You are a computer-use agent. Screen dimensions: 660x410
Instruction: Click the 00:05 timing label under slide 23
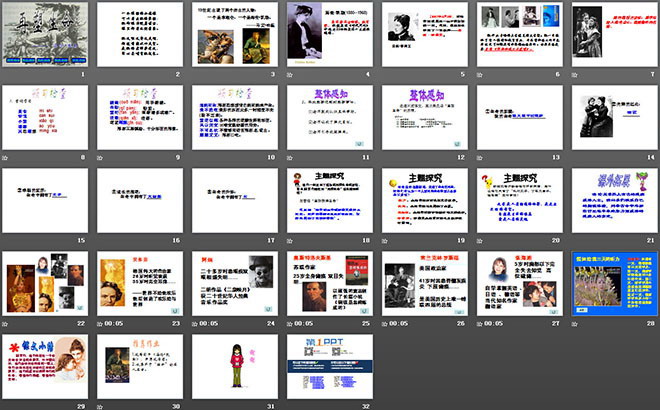[x=115, y=323]
